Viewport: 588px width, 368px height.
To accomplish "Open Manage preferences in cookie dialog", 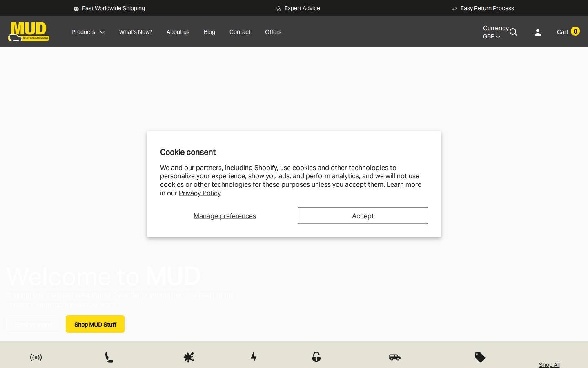I will [225, 216].
